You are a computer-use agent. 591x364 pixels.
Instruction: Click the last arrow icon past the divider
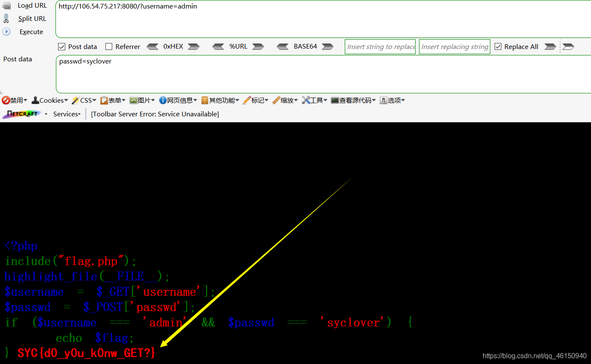(568, 46)
